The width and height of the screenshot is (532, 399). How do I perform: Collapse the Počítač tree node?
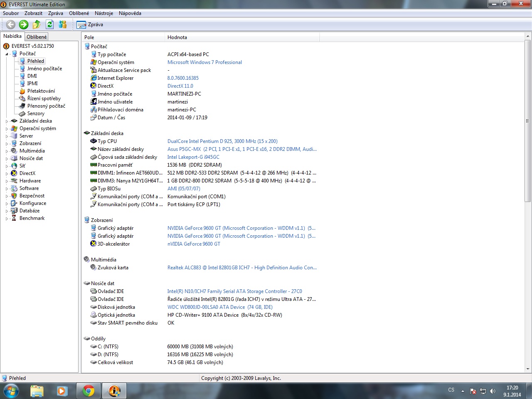[x=7, y=54]
